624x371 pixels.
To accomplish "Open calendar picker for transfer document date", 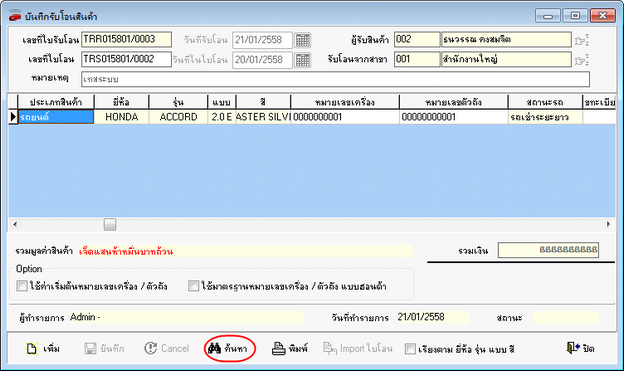I will click(x=302, y=60).
